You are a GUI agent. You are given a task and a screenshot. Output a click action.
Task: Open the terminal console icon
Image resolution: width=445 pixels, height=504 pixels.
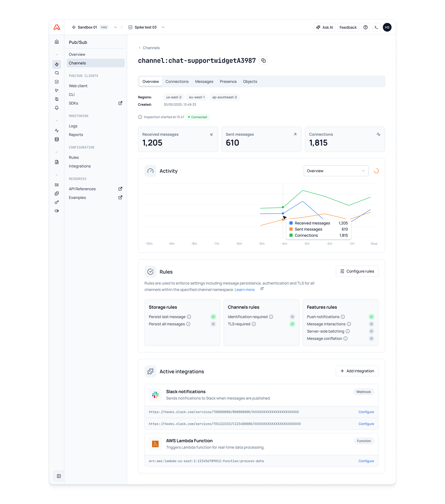[376, 27]
